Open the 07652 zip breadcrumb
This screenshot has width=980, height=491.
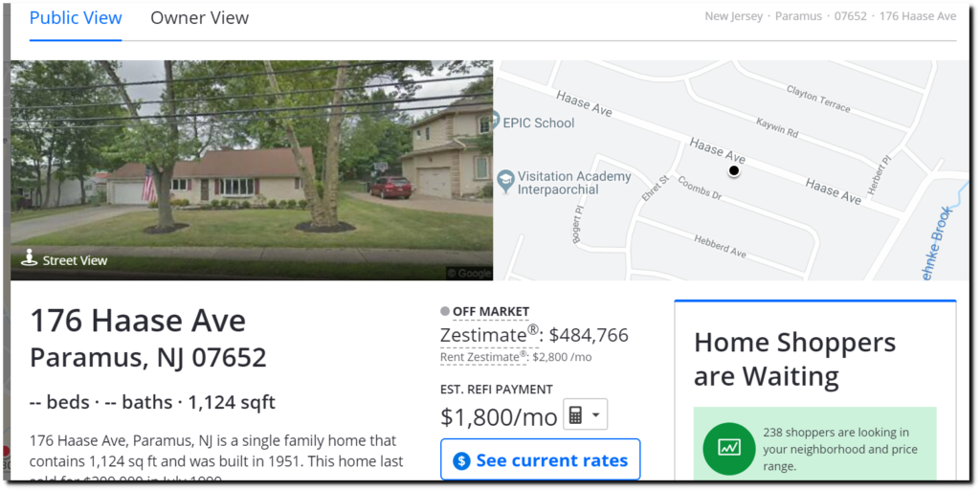851,16
